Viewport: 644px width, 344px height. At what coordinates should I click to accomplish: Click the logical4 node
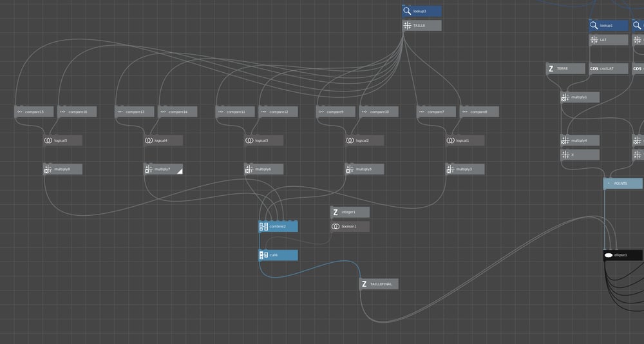164,140
